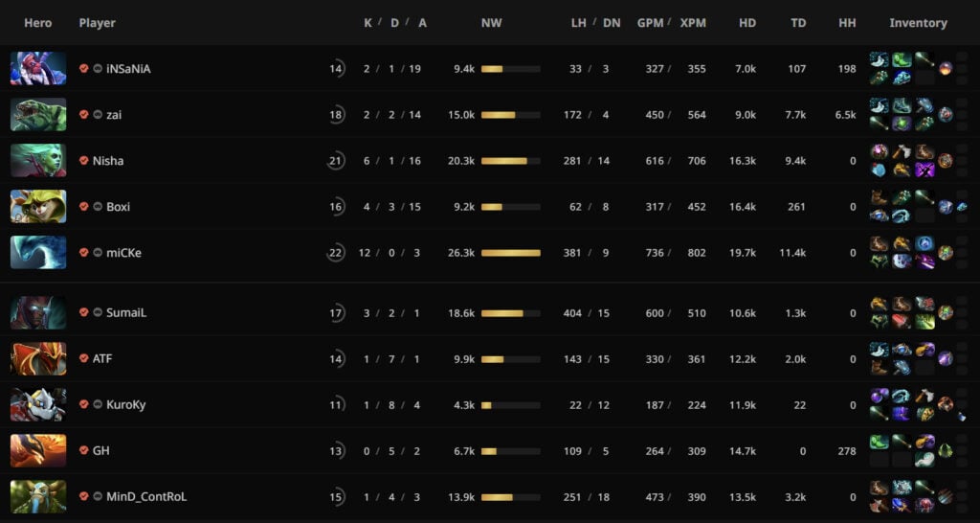Screen dimensions: 980x523
Task: Click first inventory item in ATF's row
Action: pyautogui.click(x=879, y=350)
